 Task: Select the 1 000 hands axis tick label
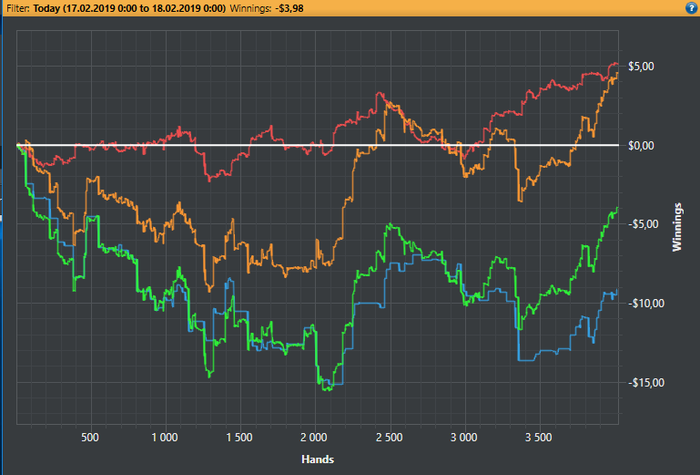(x=165, y=437)
